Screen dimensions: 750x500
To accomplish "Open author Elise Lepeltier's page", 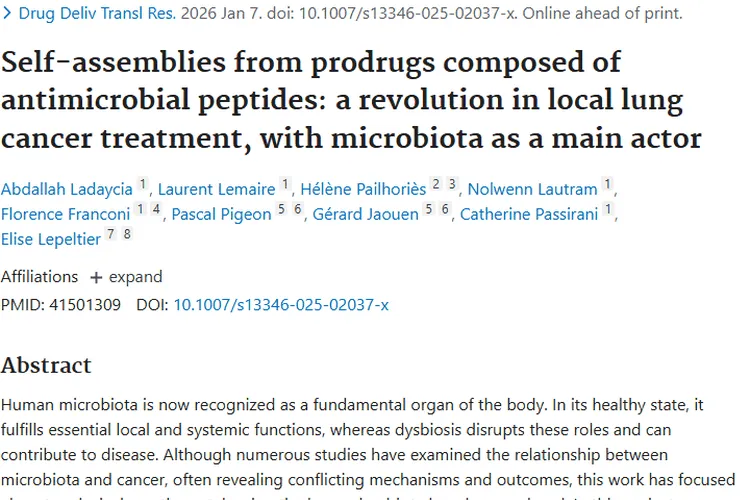I will [x=52, y=240].
